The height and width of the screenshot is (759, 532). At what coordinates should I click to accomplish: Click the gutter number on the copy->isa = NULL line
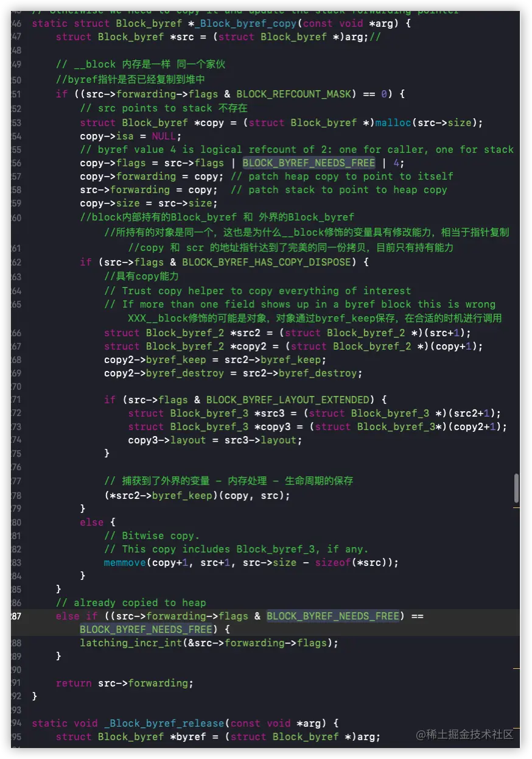pos(16,136)
